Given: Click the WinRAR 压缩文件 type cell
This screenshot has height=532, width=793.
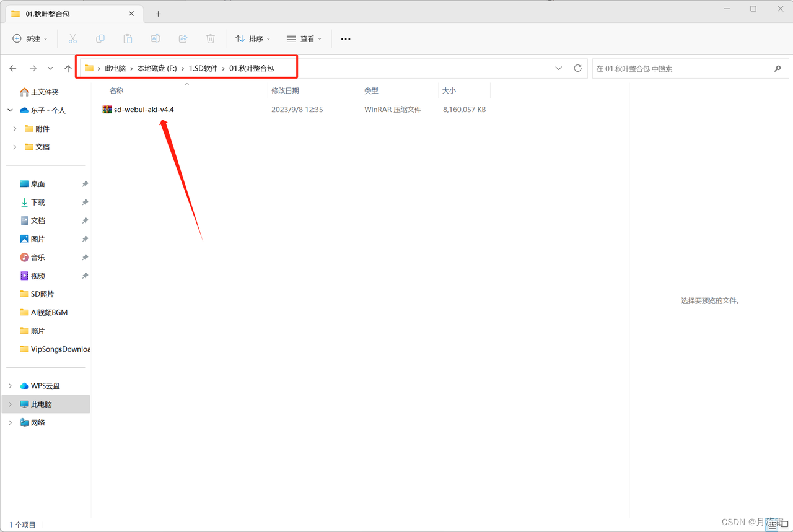Looking at the screenshot, I should pyautogui.click(x=393, y=110).
